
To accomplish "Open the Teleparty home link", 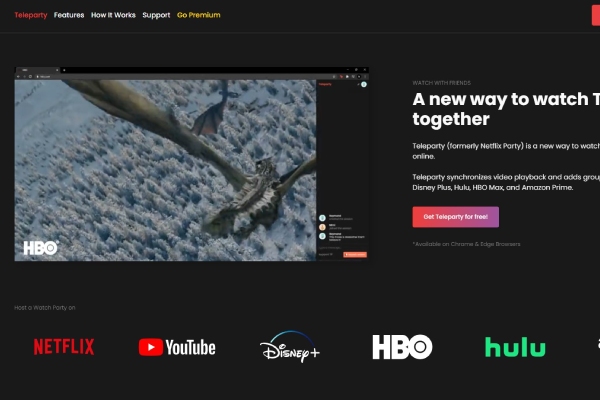I will pyautogui.click(x=30, y=15).
